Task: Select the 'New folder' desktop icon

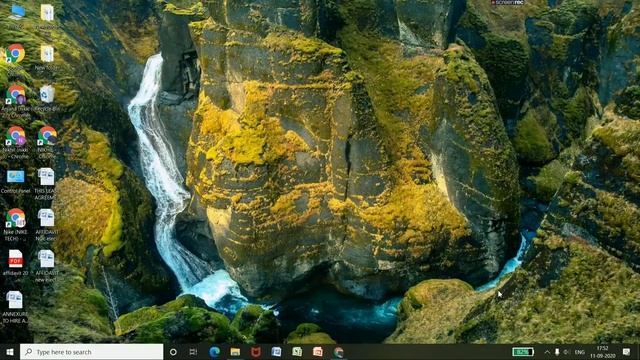Action: click(47, 57)
